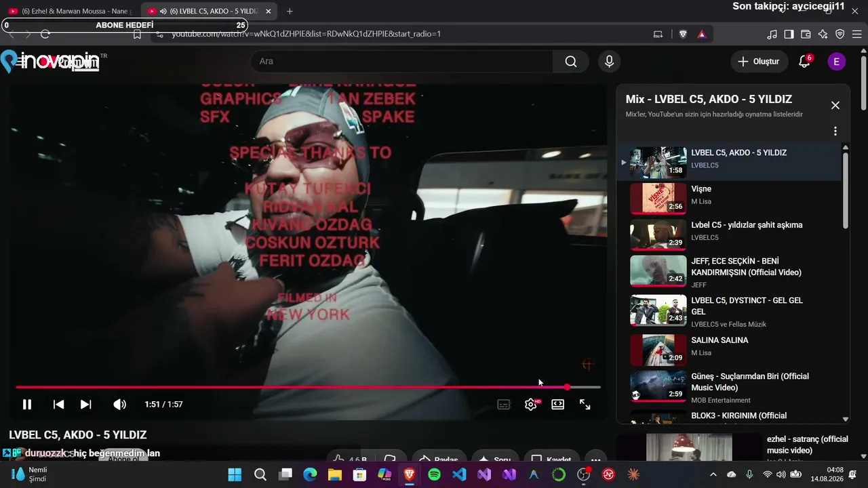Show hidden system tray icons
The width and height of the screenshot is (868, 488).
click(x=713, y=474)
